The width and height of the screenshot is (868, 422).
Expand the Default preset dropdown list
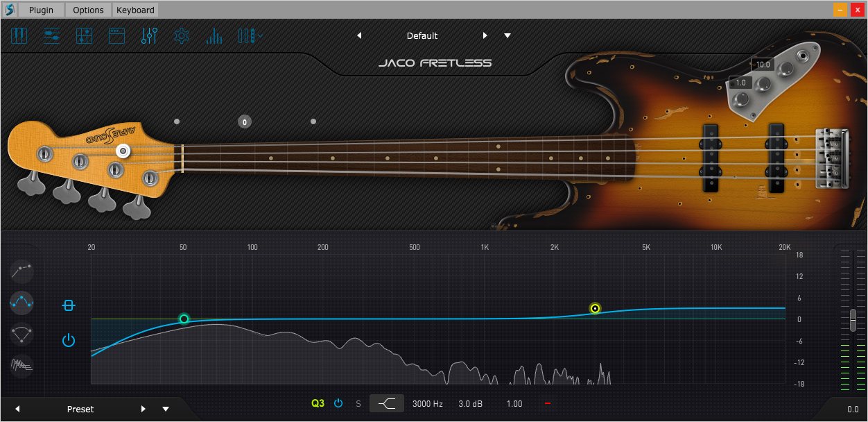507,35
